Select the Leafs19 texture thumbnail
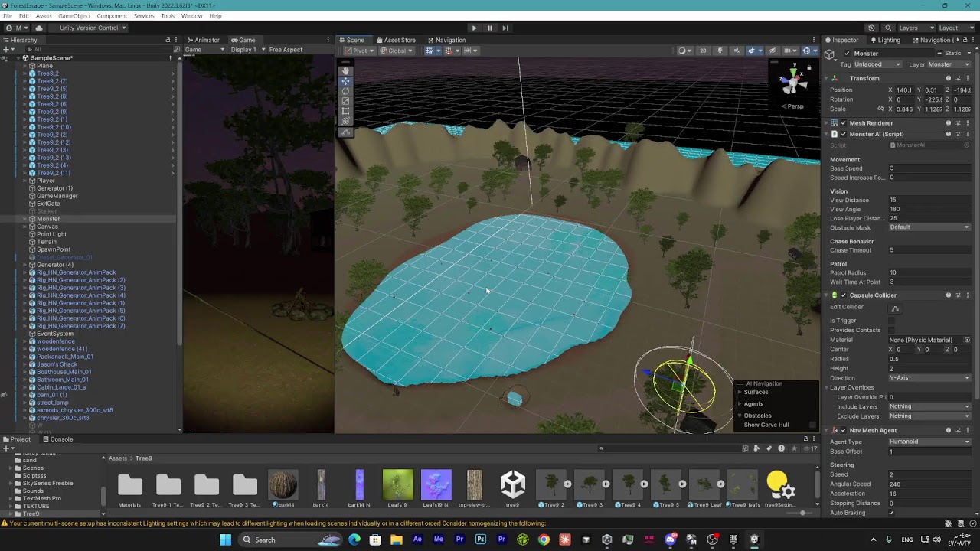Screen dimensions: 980x551 397,488
